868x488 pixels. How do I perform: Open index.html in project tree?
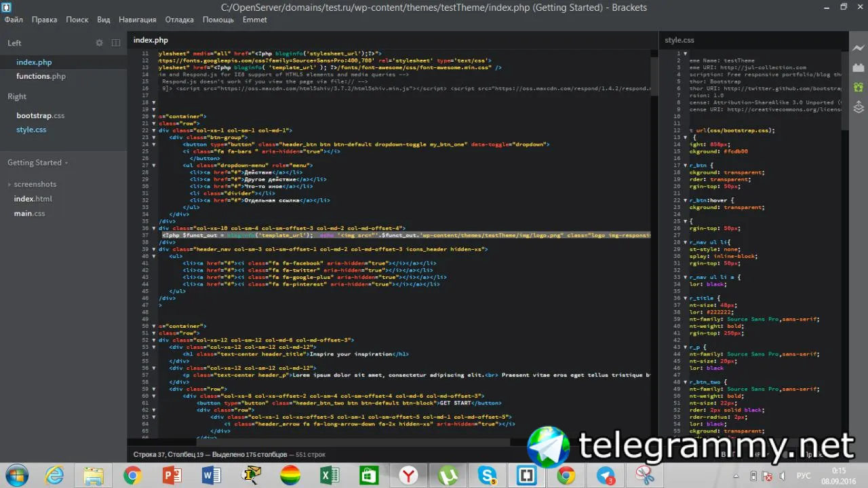coord(33,199)
